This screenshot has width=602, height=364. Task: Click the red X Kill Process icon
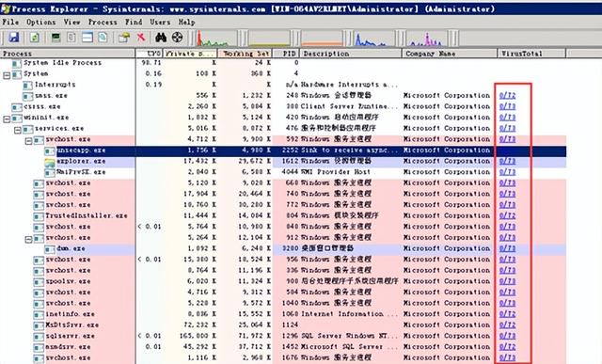click(141, 38)
